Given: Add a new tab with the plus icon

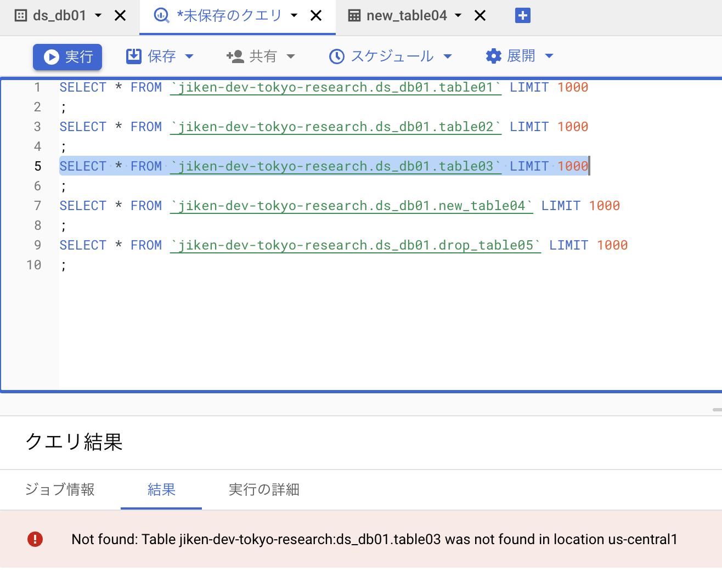Looking at the screenshot, I should pos(523,15).
